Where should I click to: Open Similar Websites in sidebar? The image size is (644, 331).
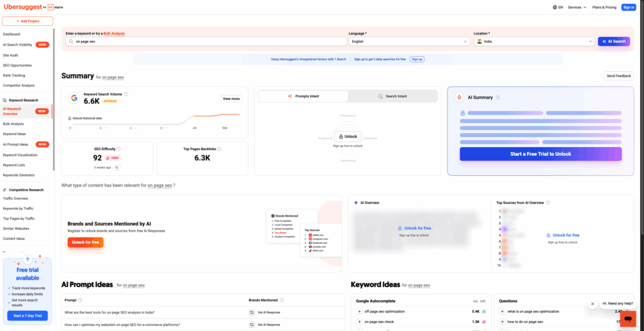(x=16, y=229)
